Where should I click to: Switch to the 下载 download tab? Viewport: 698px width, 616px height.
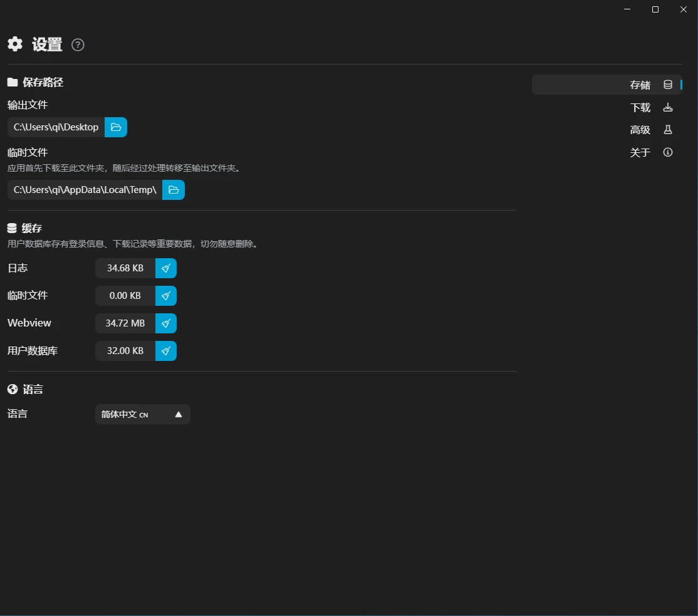pos(640,108)
